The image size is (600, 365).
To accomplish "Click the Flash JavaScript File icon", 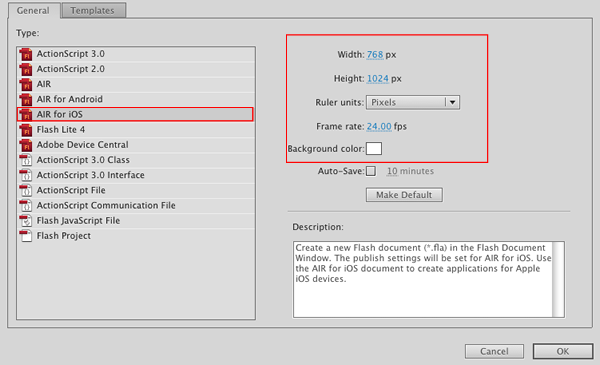I will pos(26,221).
